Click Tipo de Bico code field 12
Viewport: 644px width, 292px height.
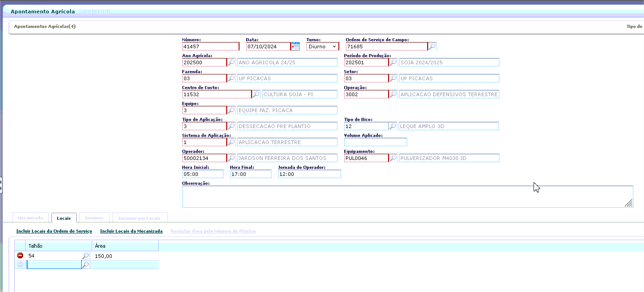[366, 126]
